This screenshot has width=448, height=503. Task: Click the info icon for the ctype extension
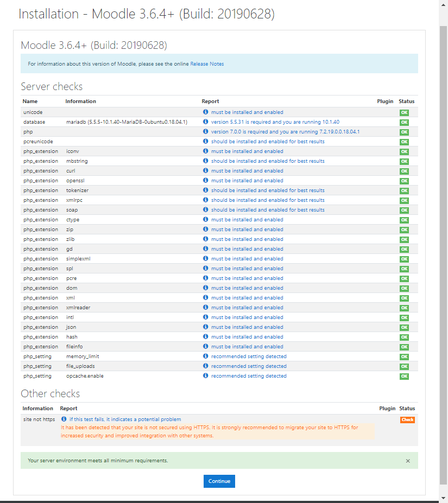[x=205, y=219]
